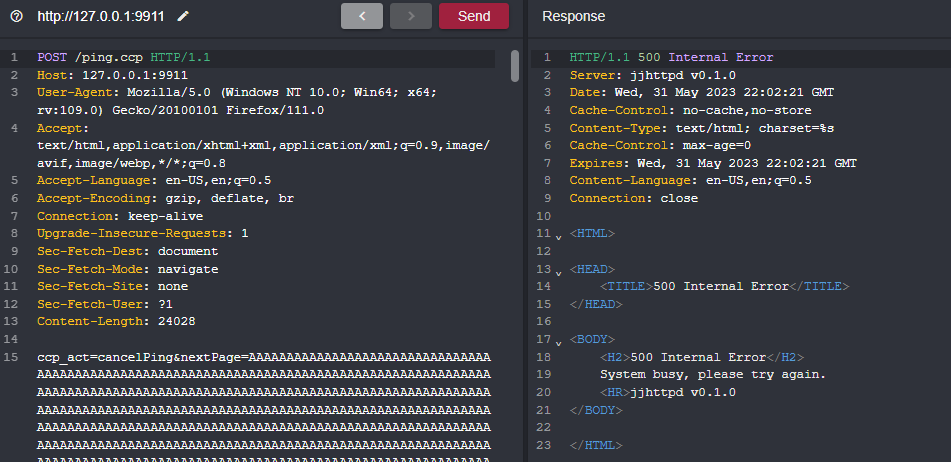Click the Connection: keep-alive header
The height and width of the screenshot is (462, 951).
tap(120, 216)
